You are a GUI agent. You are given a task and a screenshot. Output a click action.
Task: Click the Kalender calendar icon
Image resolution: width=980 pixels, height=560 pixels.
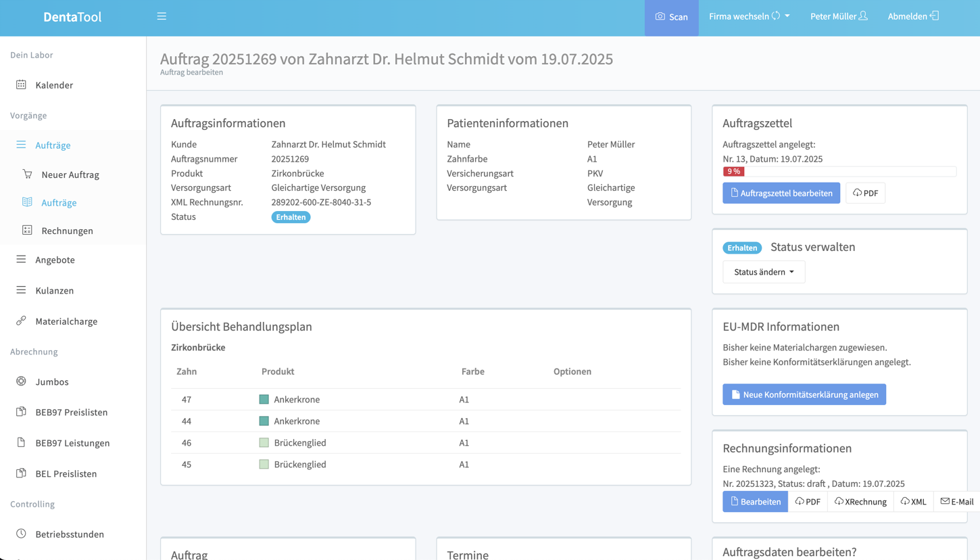click(22, 85)
